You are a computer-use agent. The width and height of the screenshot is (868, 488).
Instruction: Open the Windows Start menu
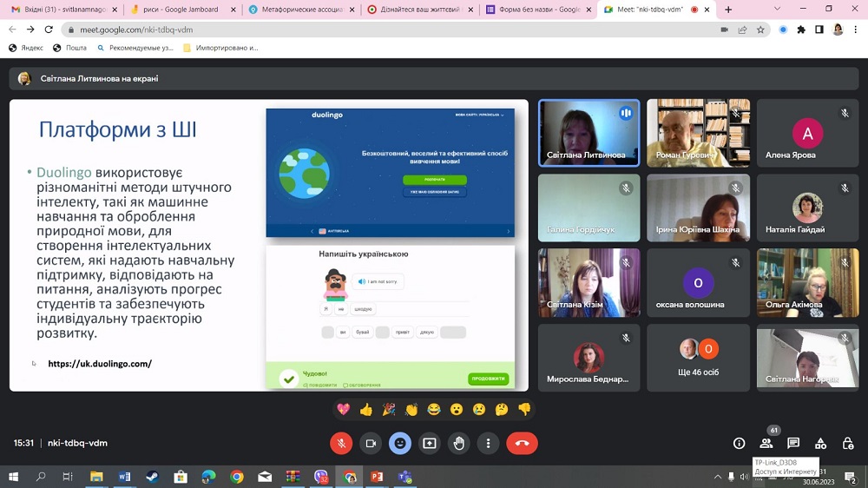click(13, 477)
